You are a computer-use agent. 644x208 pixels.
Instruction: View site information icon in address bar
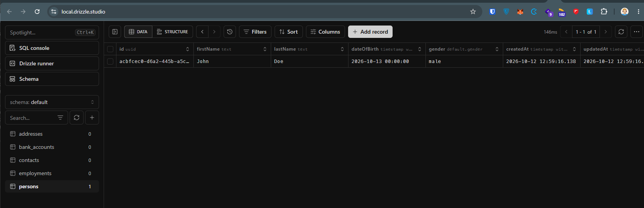(x=54, y=12)
